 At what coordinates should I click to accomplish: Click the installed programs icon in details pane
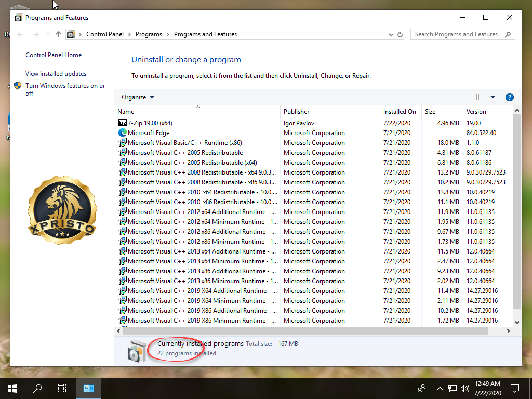137,351
